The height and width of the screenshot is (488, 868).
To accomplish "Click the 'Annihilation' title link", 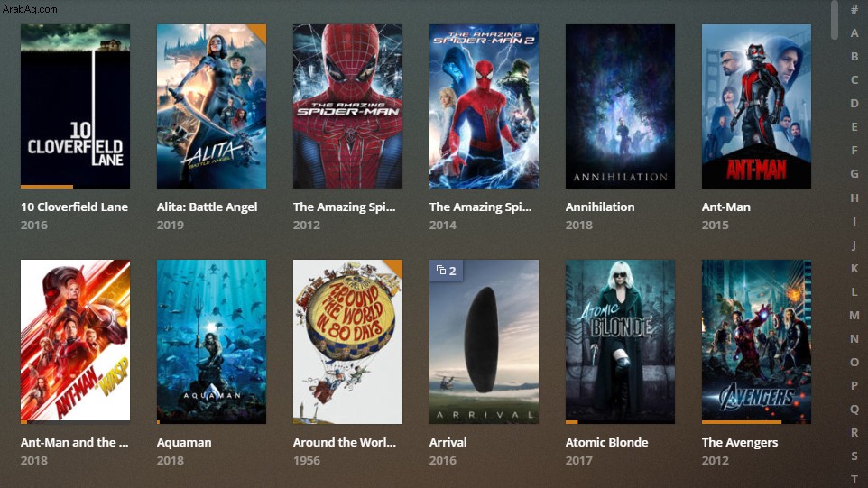I will click(600, 207).
